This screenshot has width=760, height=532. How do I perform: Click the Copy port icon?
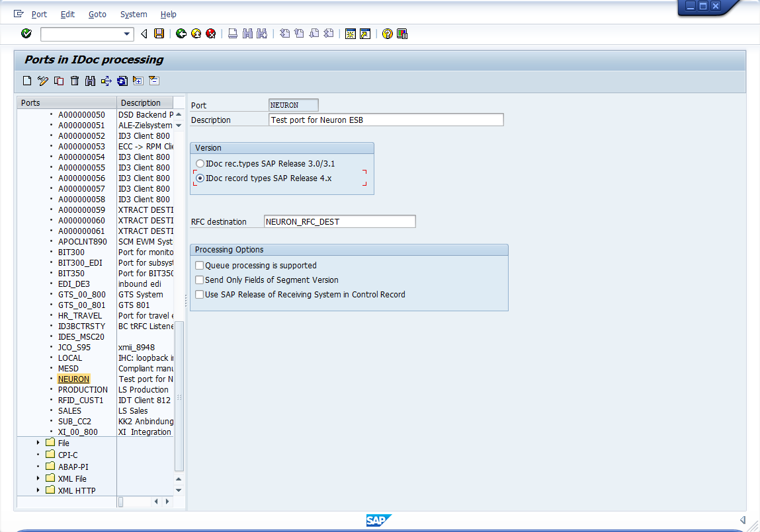(x=59, y=81)
